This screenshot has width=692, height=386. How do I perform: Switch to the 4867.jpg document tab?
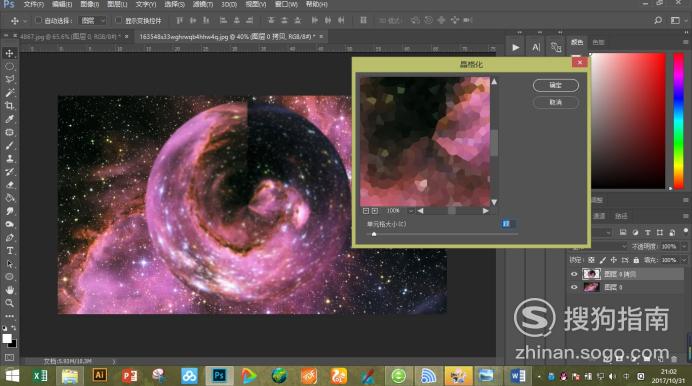68,36
